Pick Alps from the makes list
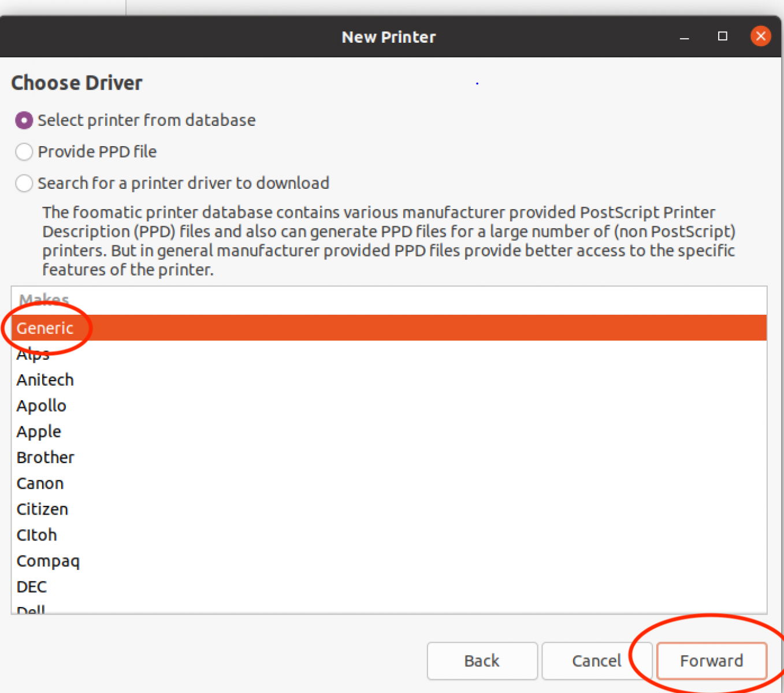Image resolution: width=784 pixels, height=693 pixels. click(33, 354)
